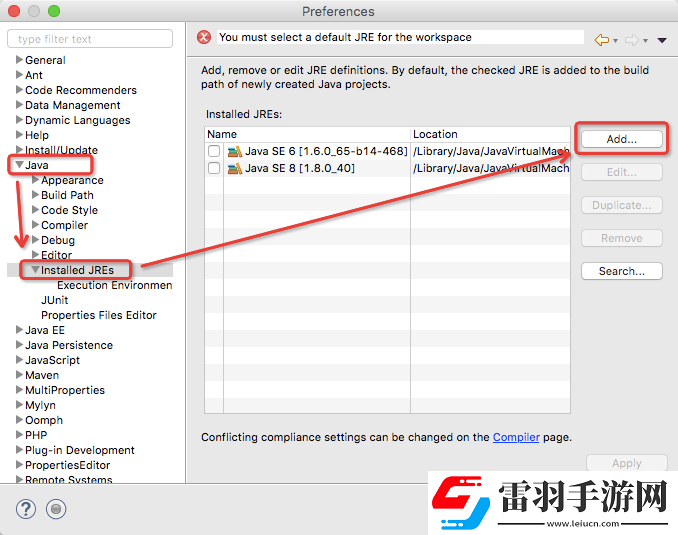
Task: Select Dynamic Languages in the tree
Action: tap(77, 120)
